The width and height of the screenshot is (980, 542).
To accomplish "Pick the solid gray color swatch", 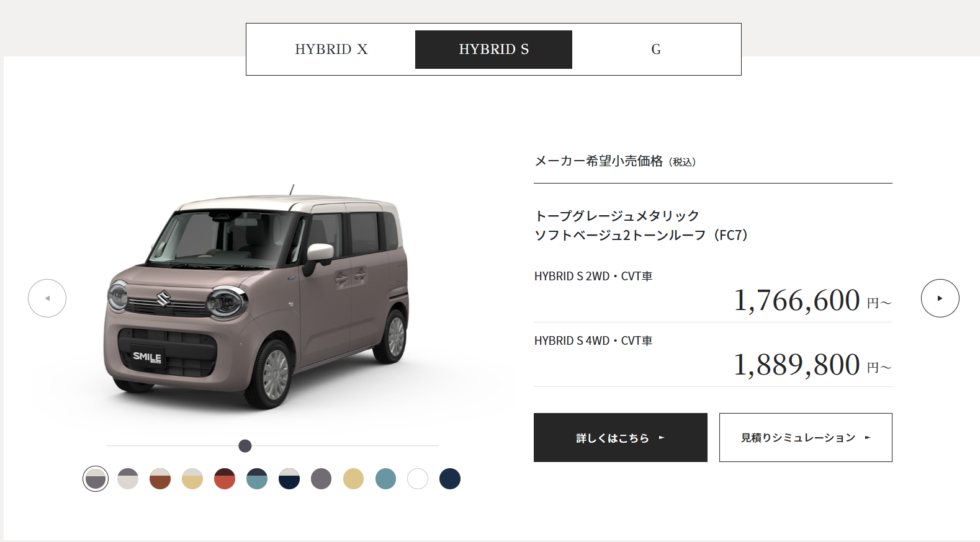I will pyautogui.click(x=321, y=479).
